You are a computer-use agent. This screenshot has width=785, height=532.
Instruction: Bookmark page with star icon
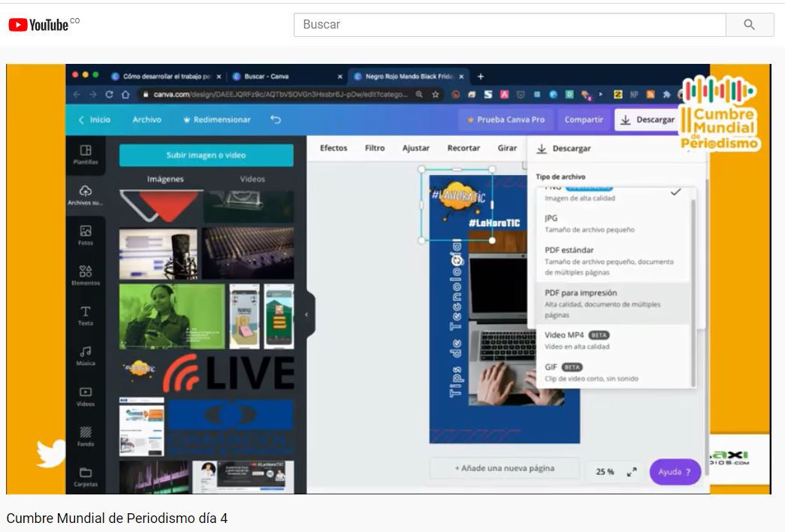(436, 94)
